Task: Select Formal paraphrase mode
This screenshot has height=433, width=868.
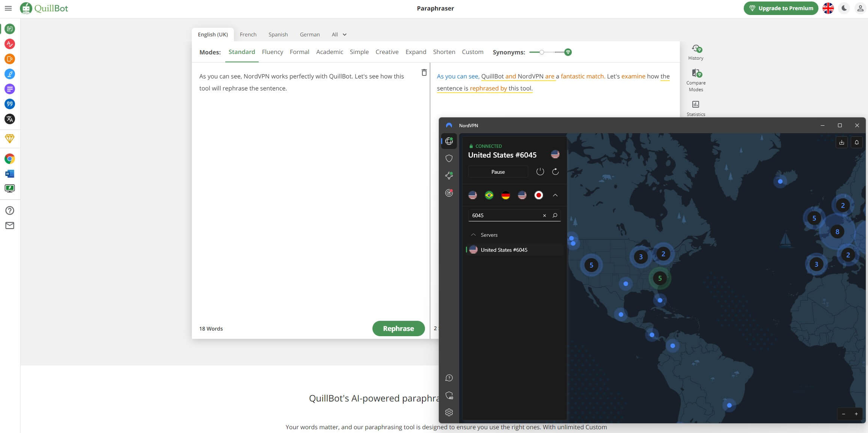Action: pyautogui.click(x=300, y=52)
